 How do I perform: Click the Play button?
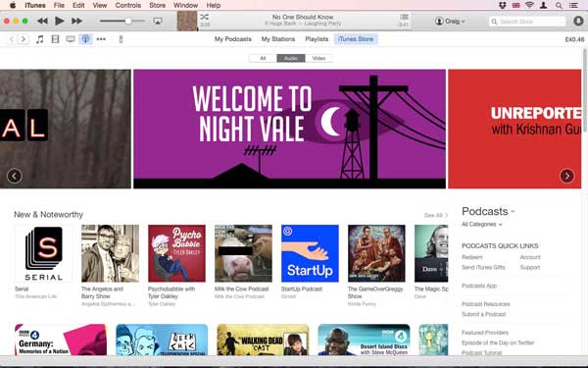(x=59, y=21)
